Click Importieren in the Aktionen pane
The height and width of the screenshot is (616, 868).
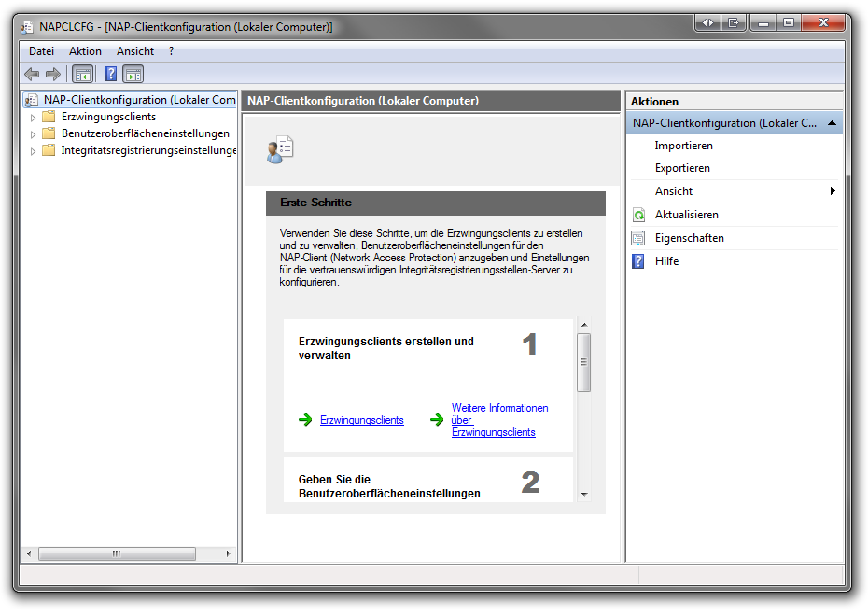point(683,146)
